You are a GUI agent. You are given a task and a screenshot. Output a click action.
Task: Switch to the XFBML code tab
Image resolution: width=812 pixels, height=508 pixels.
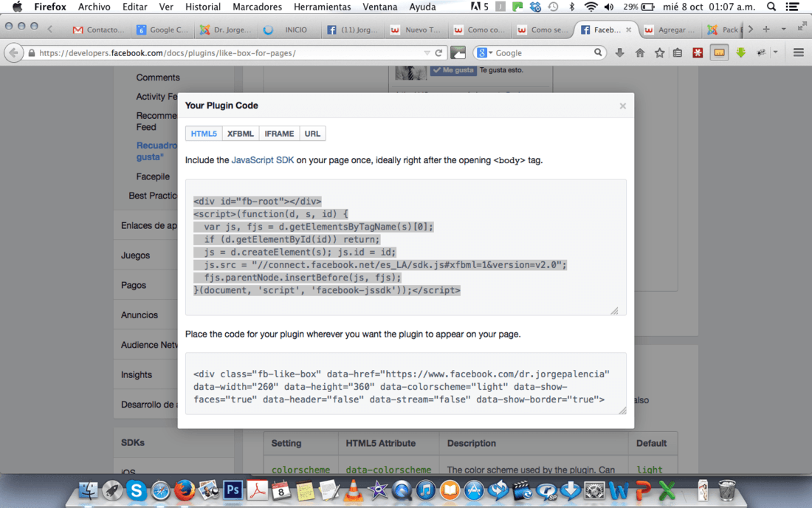pyautogui.click(x=241, y=134)
